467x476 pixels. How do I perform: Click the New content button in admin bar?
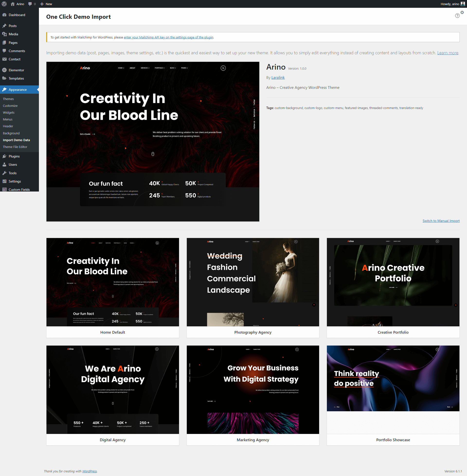tap(46, 4)
